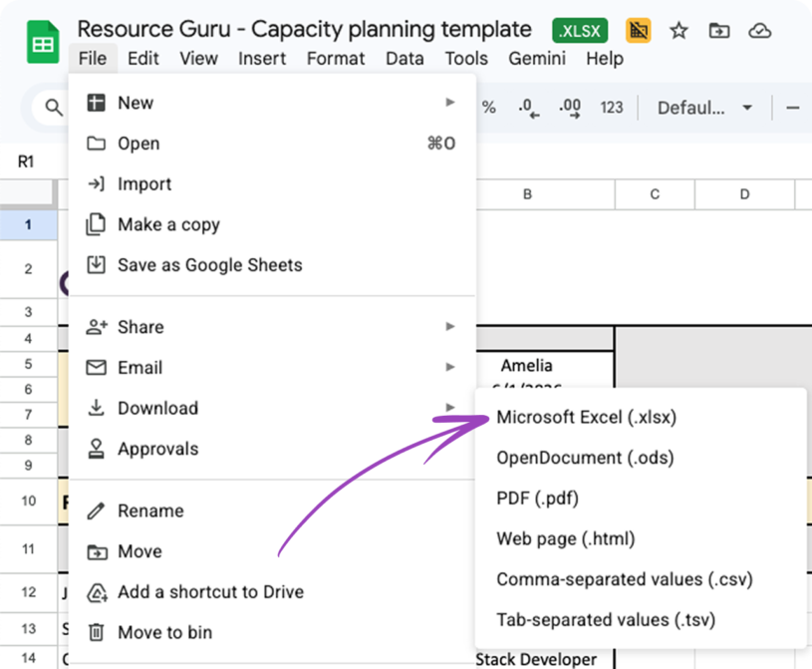Check the cloud save status
The height and width of the screenshot is (669, 812).
[x=760, y=31]
